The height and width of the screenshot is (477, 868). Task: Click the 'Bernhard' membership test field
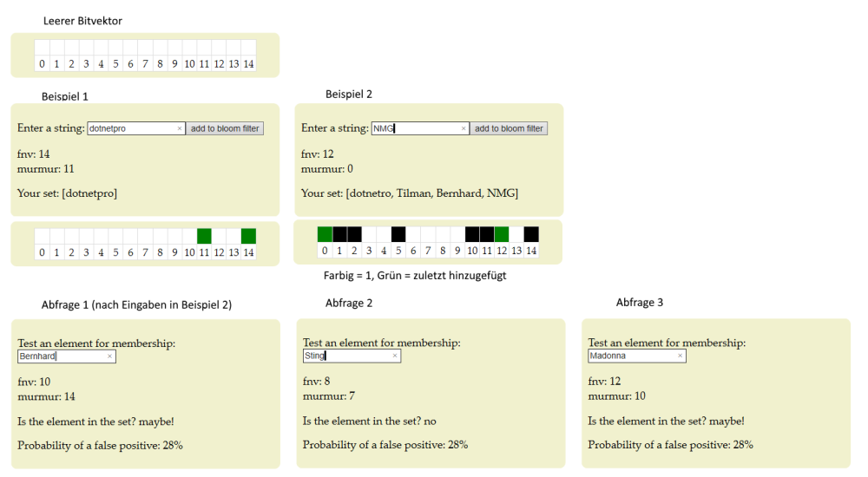click(x=59, y=356)
